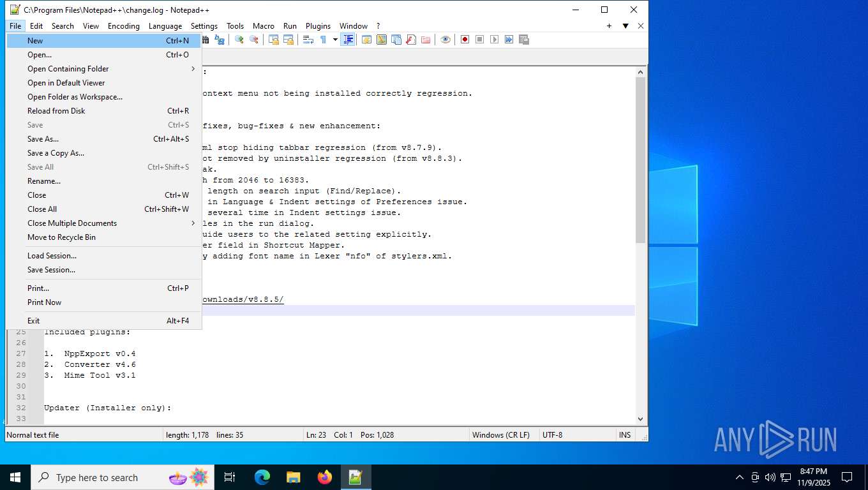
Task: Choose Move to Recycle Bin
Action: tap(103, 237)
